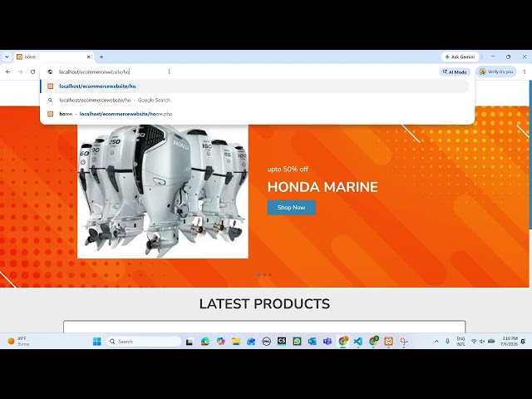Viewport: 532px width, 399px height.
Task: Open File Explorer from the taskbar
Action: coord(236,342)
